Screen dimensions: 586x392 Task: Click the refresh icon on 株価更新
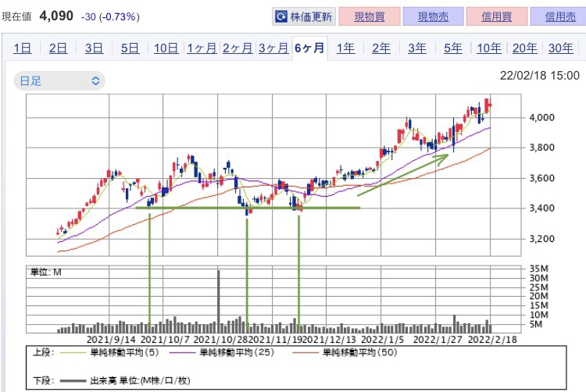(281, 16)
